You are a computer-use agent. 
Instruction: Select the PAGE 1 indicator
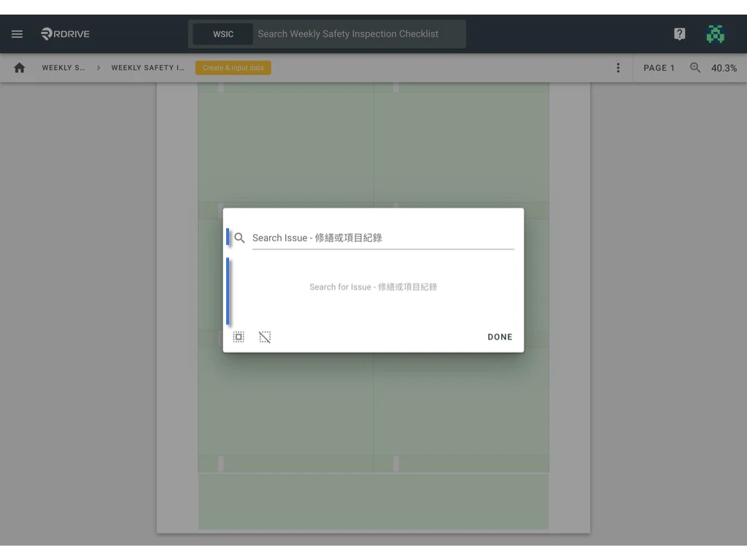click(x=659, y=67)
